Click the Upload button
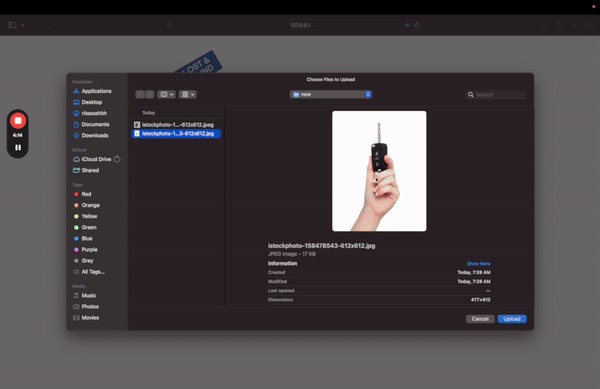The image size is (600, 389). click(x=512, y=319)
